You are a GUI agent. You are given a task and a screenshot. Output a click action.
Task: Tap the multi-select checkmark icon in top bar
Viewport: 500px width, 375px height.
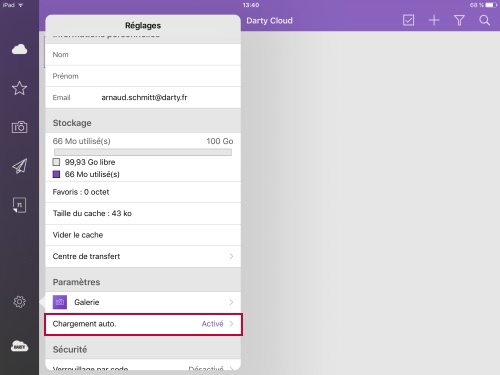pyautogui.click(x=408, y=20)
